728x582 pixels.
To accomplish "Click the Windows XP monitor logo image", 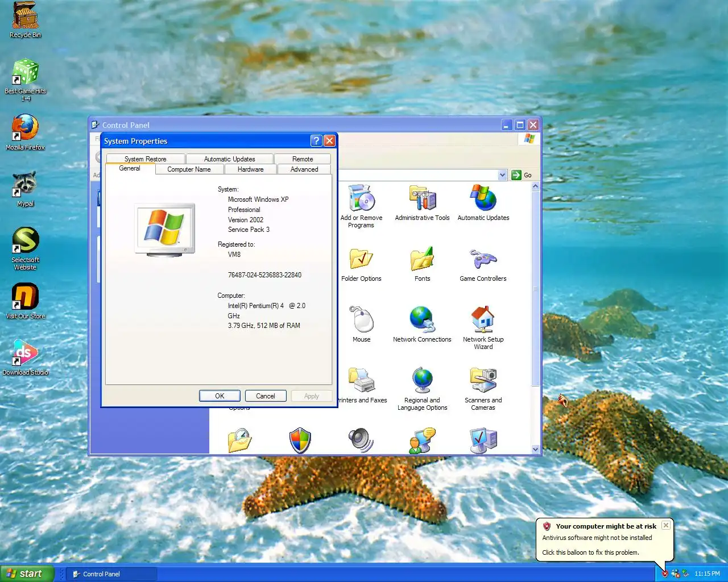I will point(165,230).
